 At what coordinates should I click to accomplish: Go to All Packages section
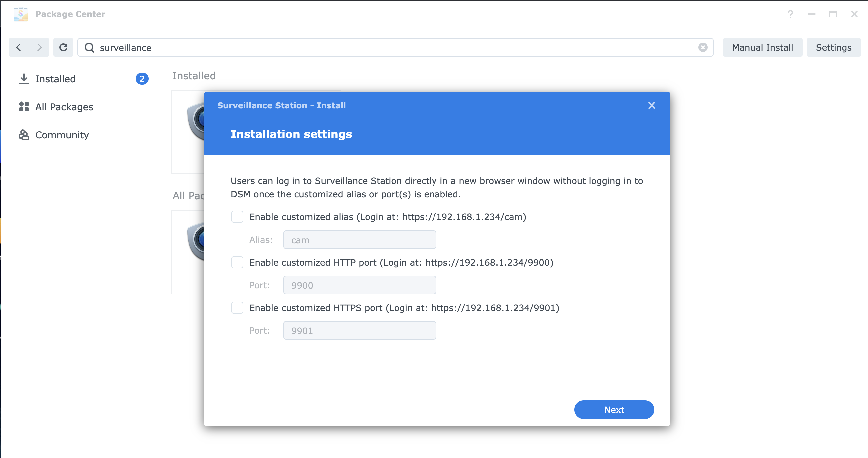coord(64,107)
